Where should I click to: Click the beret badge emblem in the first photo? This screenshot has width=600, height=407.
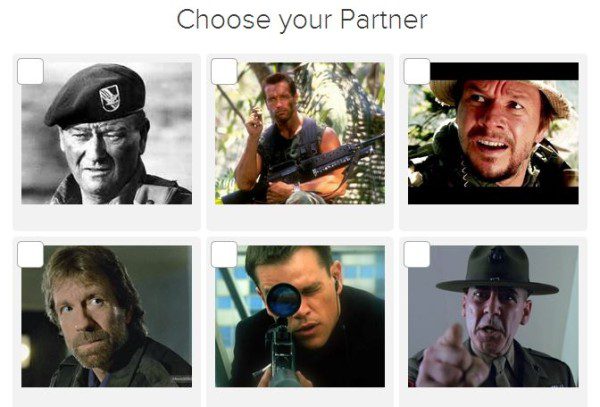click(110, 98)
